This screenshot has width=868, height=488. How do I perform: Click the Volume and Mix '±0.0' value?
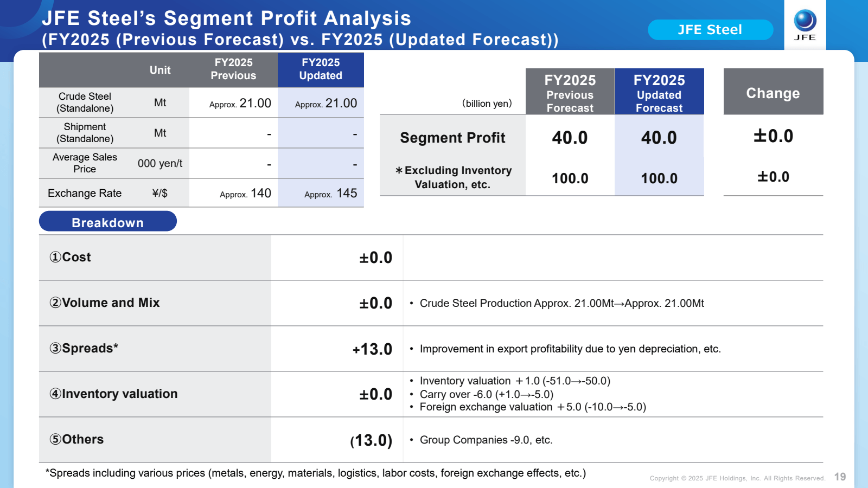coord(375,303)
